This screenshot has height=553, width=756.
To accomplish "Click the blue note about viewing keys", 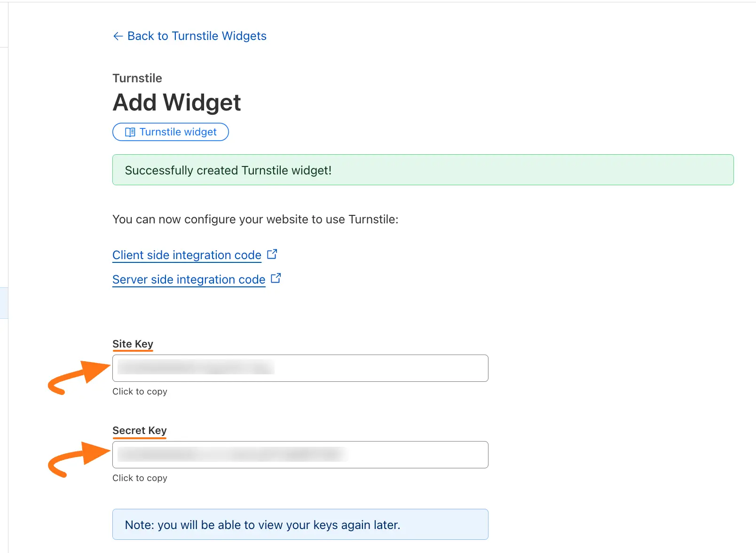I will click(x=300, y=524).
